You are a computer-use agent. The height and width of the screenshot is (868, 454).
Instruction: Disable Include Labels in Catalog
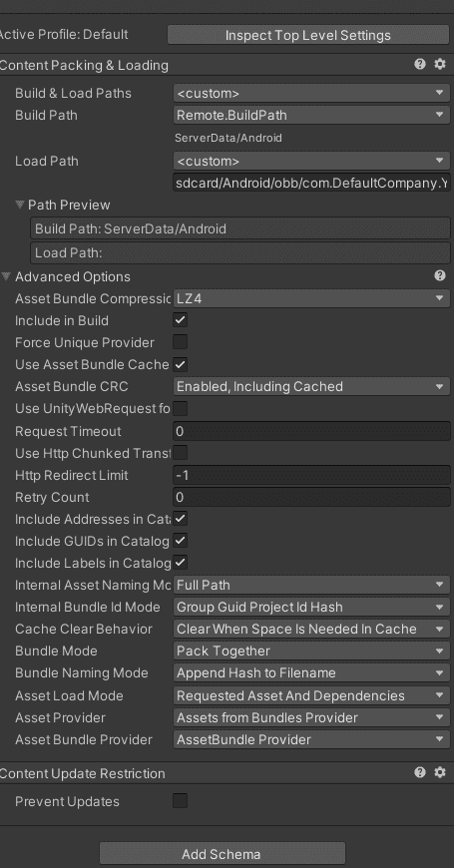pyautogui.click(x=180, y=563)
